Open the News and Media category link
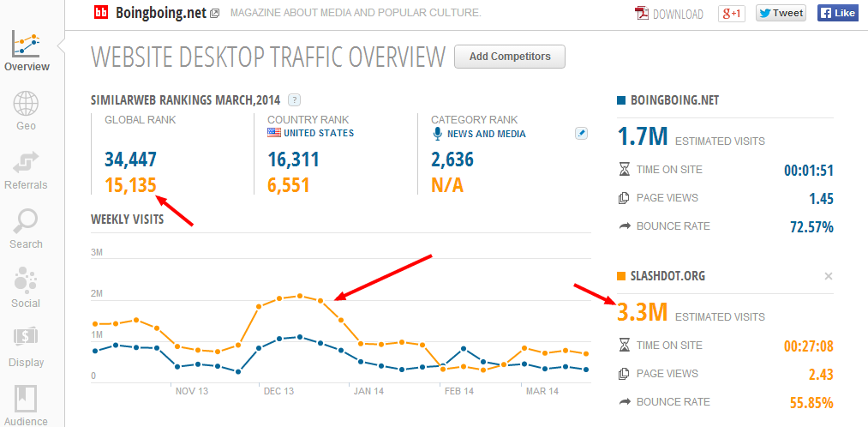 (487, 134)
